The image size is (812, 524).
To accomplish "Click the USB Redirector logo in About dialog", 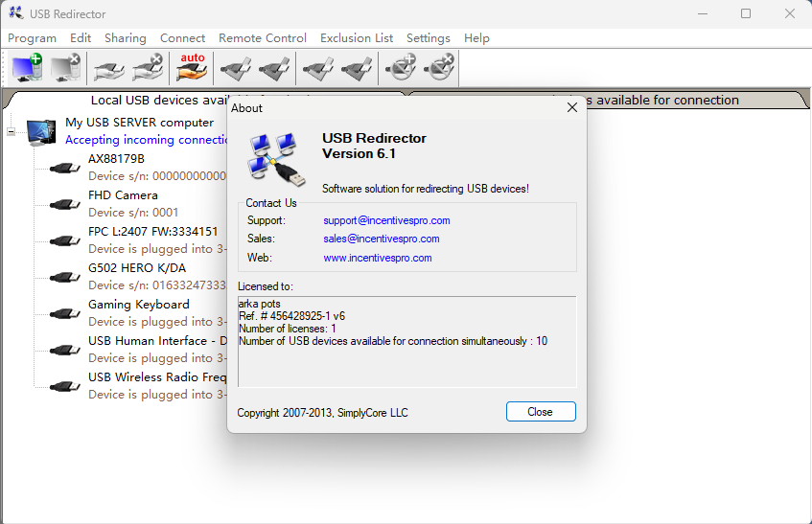I will pos(276,159).
